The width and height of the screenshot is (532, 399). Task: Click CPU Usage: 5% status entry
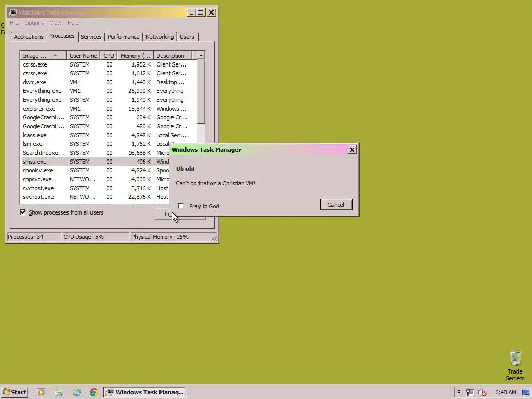(x=96, y=237)
